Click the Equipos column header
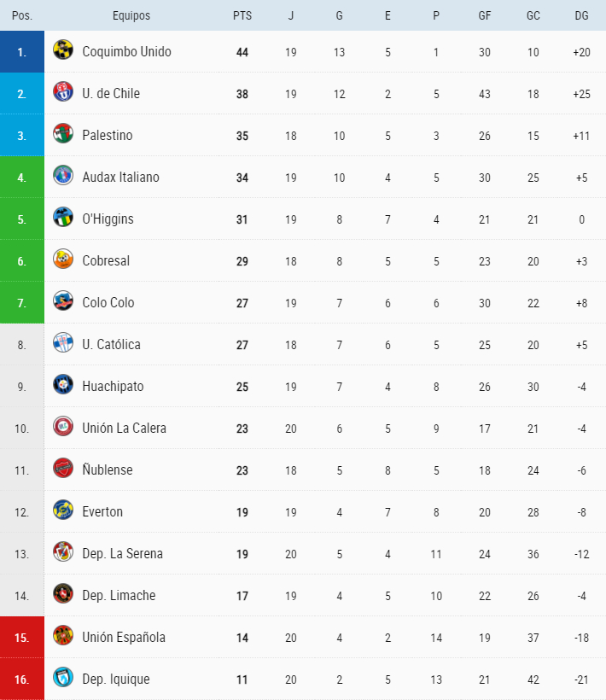Screen dimensions: 606x700 coord(131,15)
